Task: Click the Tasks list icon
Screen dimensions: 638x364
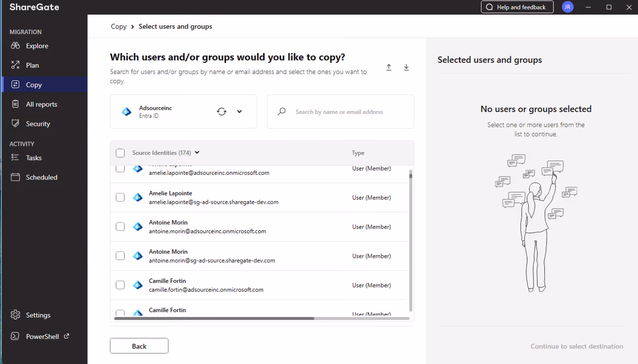Action: pos(15,158)
